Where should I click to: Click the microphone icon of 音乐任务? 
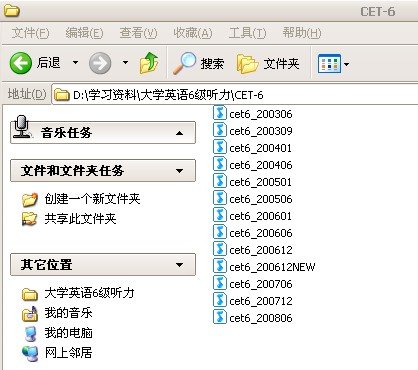(x=22, y=127)
